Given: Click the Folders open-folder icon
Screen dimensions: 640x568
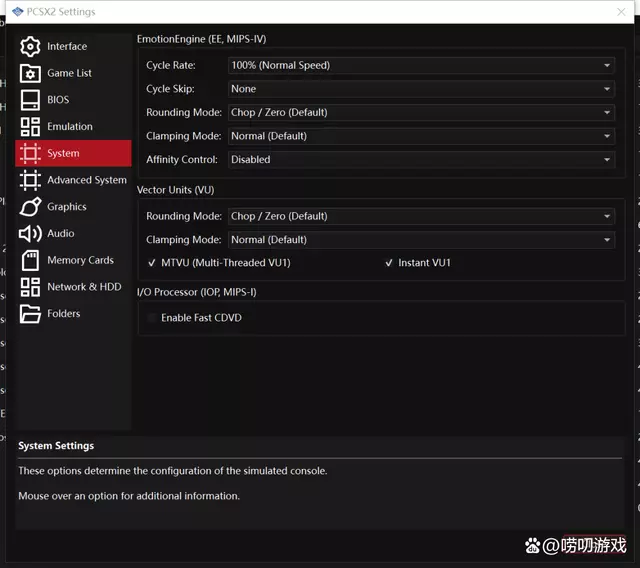Looking at the screenshot, I should (x=30, y=314).
